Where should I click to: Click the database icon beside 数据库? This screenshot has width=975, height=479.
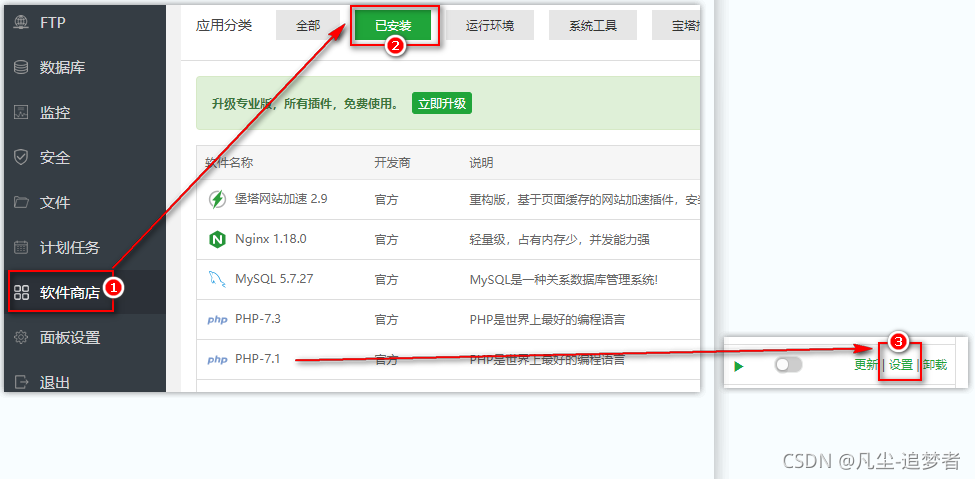tap(21, 67)
